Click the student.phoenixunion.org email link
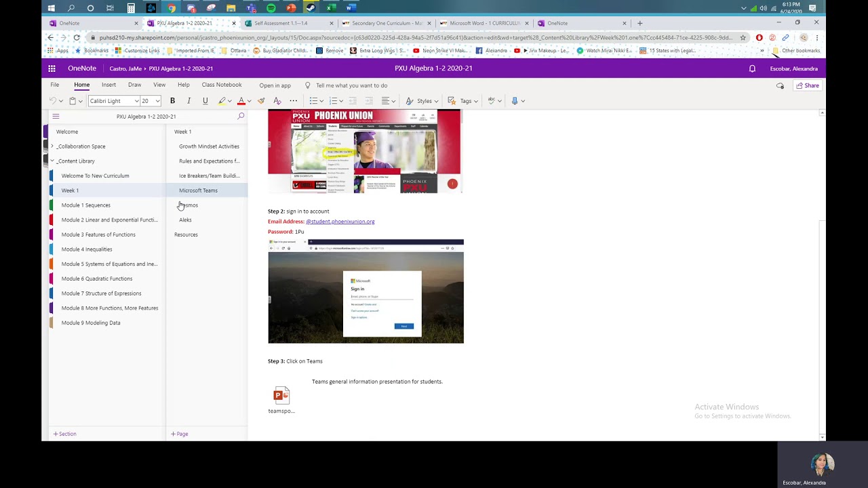This screenshot has height=488, width=868. (x=340, y=222)
